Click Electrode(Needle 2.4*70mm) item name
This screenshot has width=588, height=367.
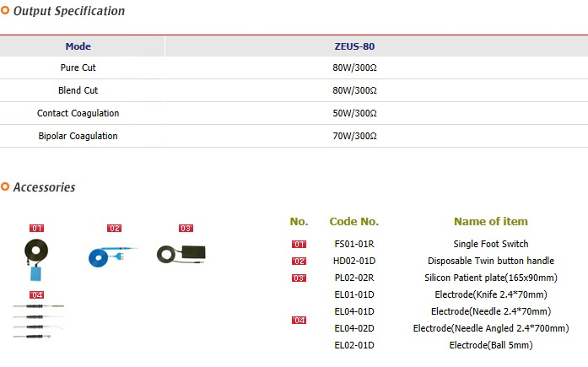pos(491,311)
